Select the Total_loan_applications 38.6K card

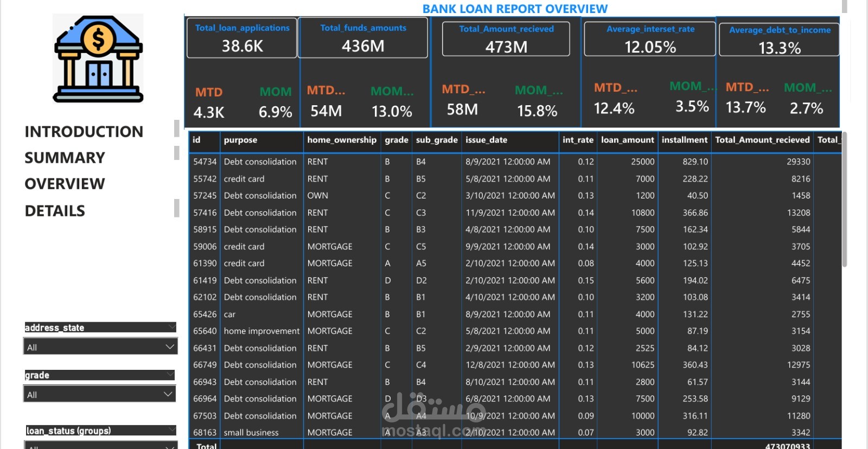[242, 38]
